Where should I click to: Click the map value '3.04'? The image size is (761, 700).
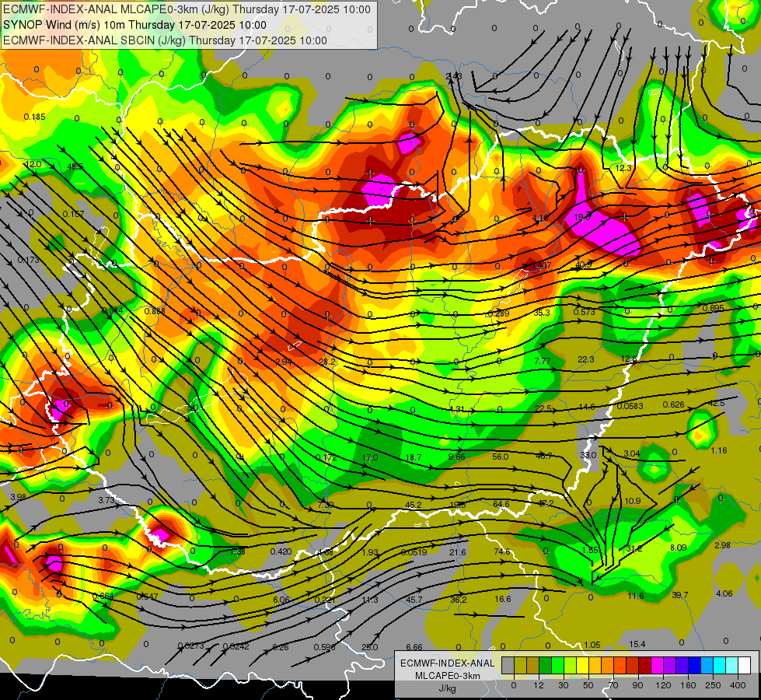[631, 453]
